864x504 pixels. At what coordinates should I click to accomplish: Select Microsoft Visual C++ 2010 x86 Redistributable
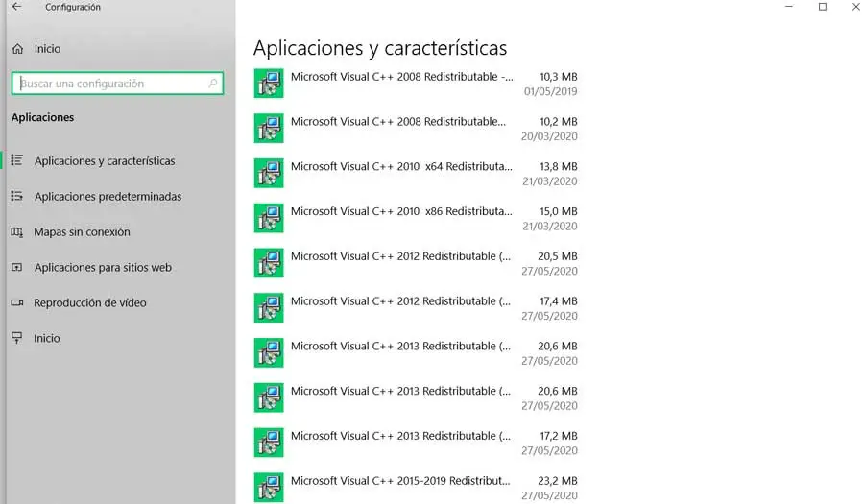(x=416, y=218)
